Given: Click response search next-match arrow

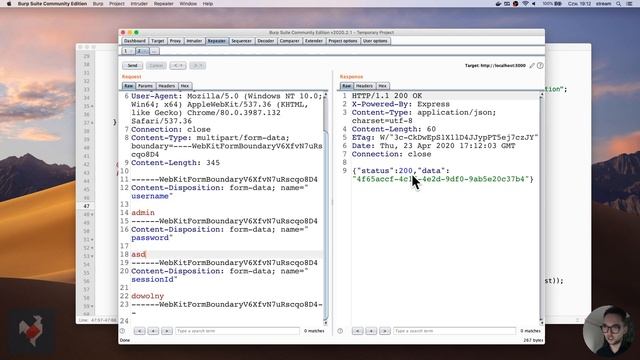Looking at the screenshot, I should click(x=384, y=331).
